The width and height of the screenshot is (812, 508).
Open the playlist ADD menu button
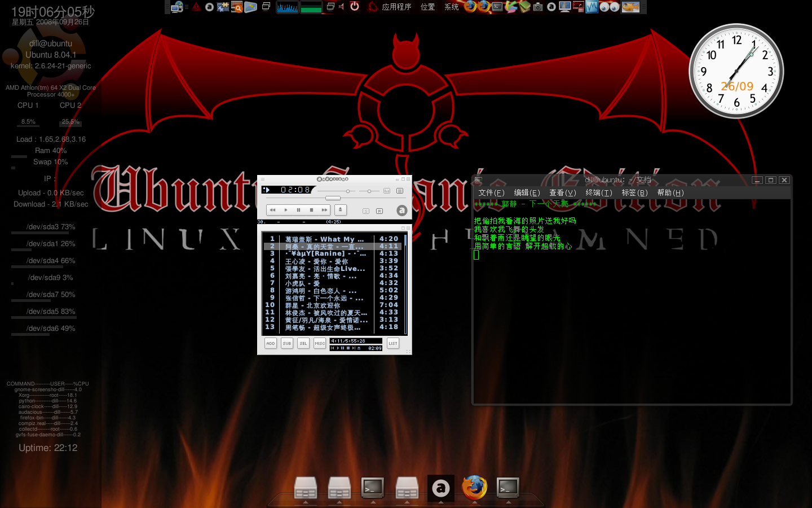pyautogui.click(x=271, y=343)
